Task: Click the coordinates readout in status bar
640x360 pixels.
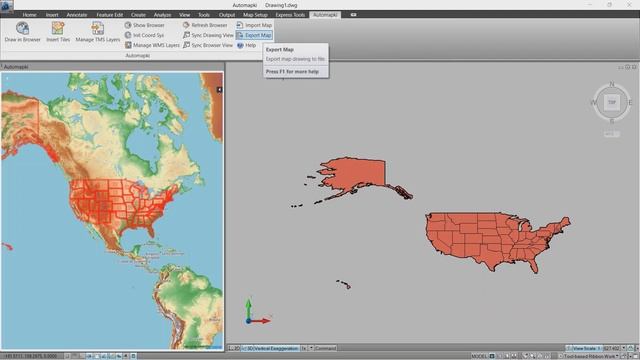Action: 31,356
